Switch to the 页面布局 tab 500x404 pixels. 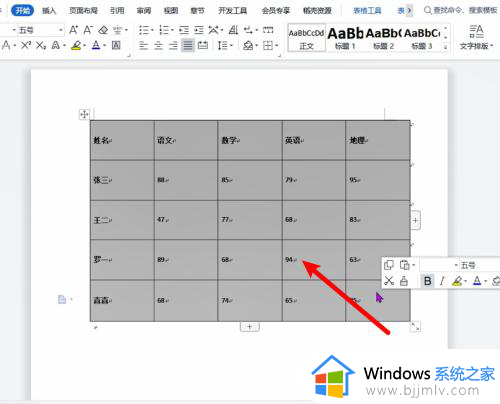coord(83,11)
